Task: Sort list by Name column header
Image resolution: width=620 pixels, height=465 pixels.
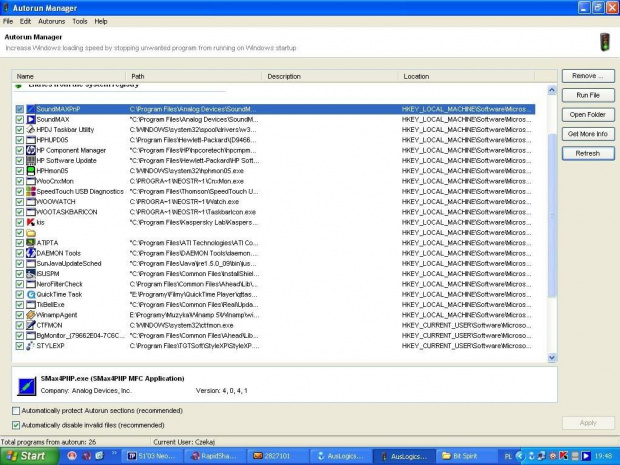Action: click(x=69, y=76)
